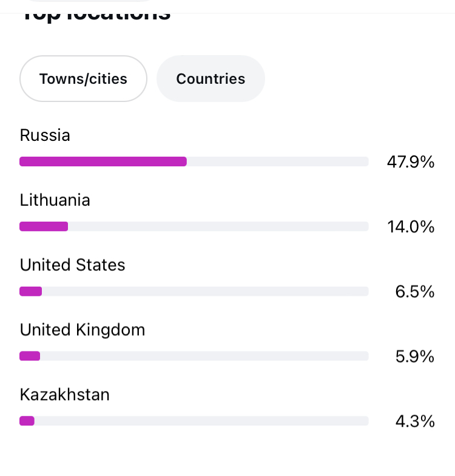Tap the Lithuania country label
The height and width of the screenshot is (476, 455).
point(55,200)
